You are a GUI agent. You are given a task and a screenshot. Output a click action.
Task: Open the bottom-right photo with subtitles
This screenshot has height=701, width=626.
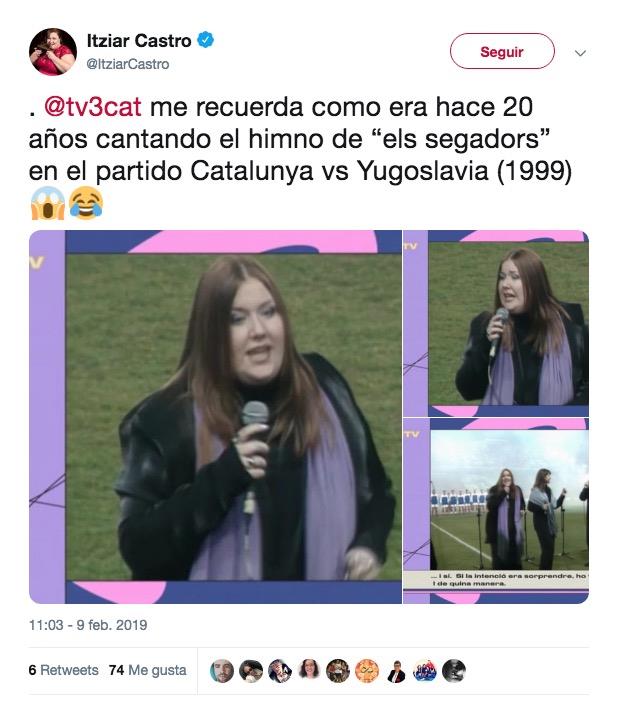point(496,511)
